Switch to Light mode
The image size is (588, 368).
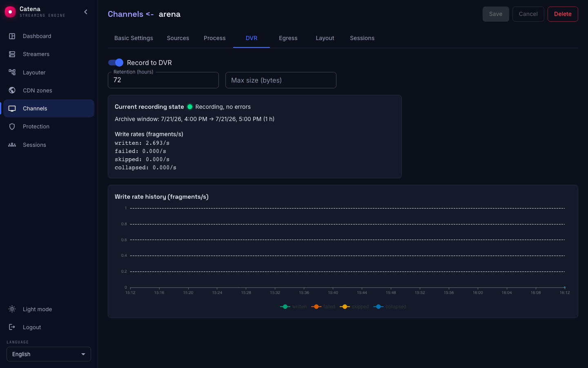click(49, 309)
